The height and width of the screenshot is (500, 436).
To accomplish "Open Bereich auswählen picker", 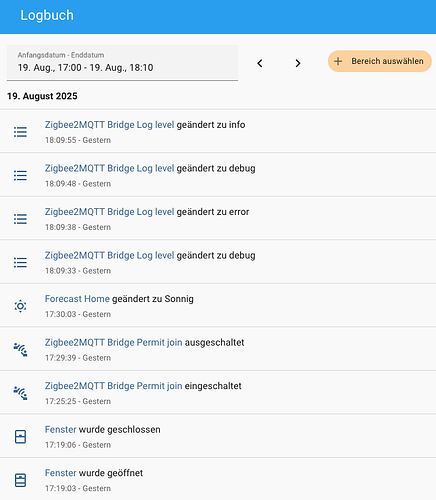I will coord(380,61).
